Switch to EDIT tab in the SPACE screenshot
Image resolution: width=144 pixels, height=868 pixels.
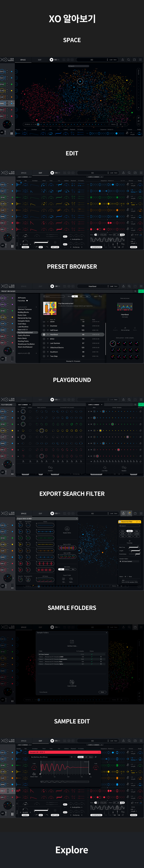pos(40,60)
